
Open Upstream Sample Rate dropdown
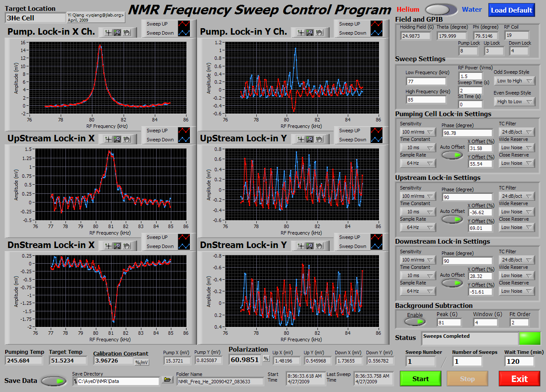tap(418, 227)
